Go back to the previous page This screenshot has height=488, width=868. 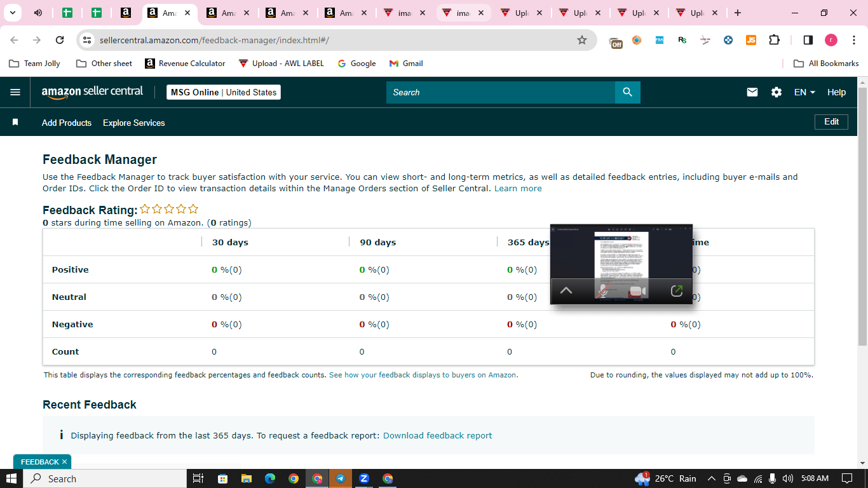pos(15,40)
